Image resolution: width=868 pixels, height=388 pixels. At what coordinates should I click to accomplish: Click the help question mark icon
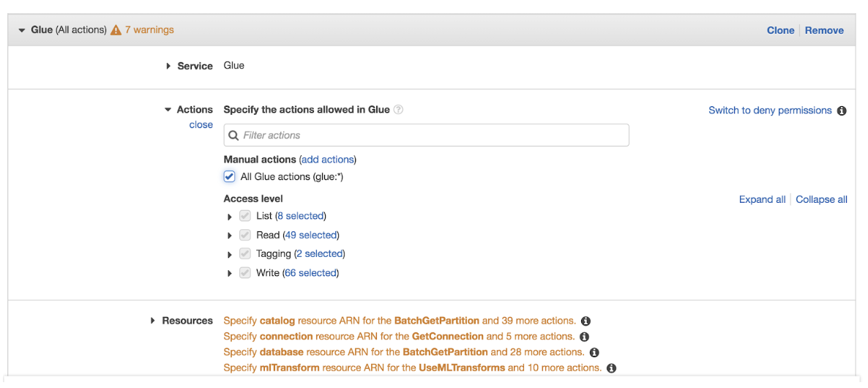[398, 110]
